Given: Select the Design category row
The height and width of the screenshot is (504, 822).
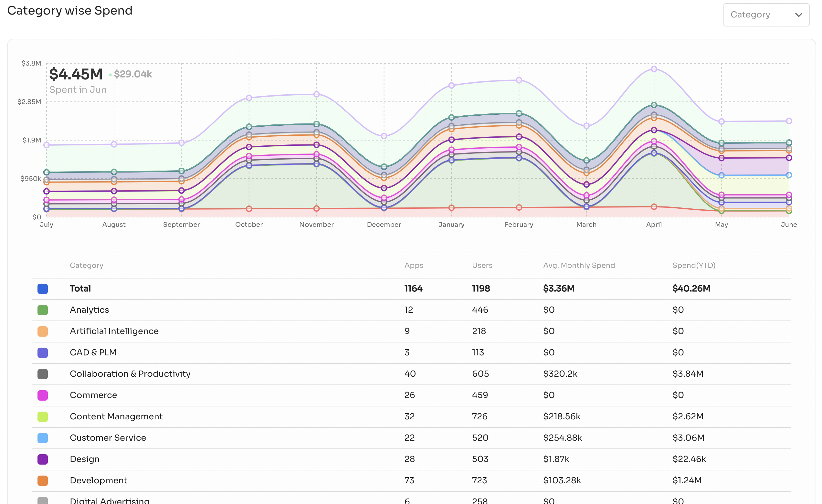Looking at the screenshot, I should (411, 460).
